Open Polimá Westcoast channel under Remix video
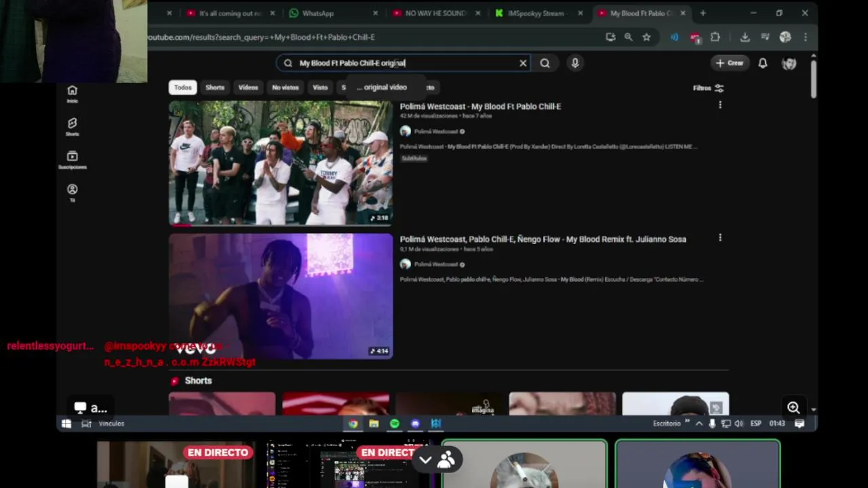Screen dimensions: 868x488 tap(436, 264)
